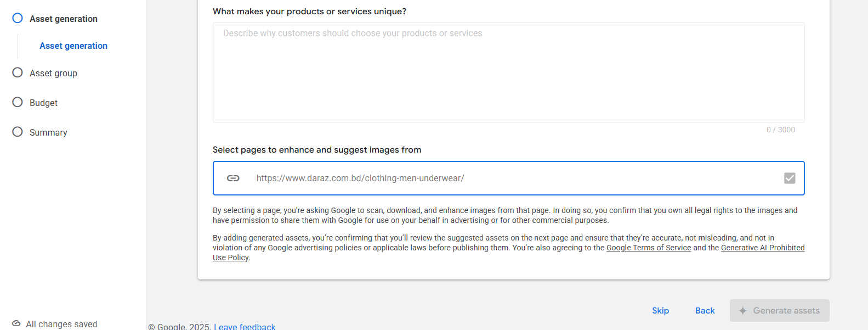This screenshot has height=330, width=868.
Task: Click the Leave feedback link
Action: [245, 326]
